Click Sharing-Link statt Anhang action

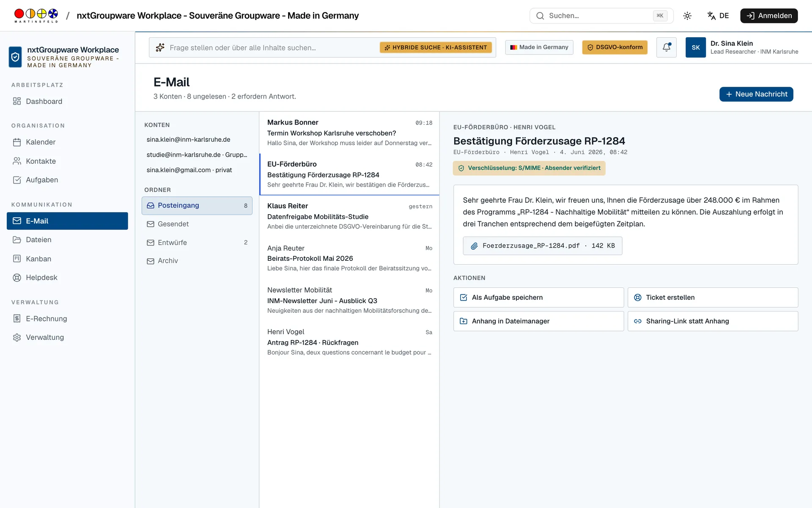tap(713, 321)
